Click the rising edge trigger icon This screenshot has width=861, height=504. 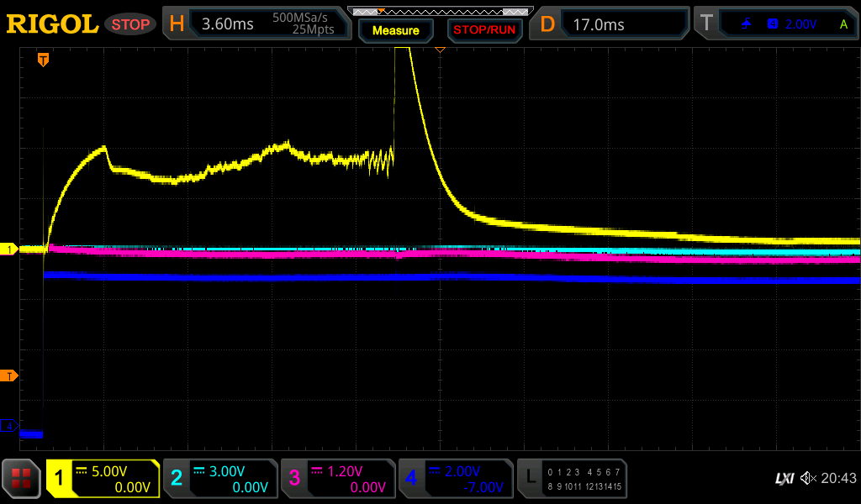coord(746,24)
